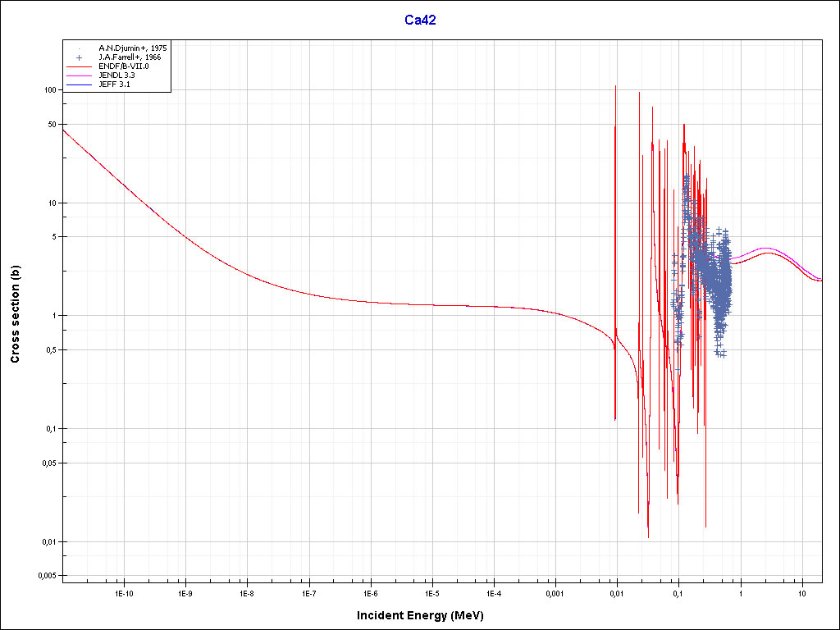Image resolution: width=840 pixels, height=630 pixels.
Task: Select the Incident Energy (MeV) axis title
Action: (x=426, y=615)
